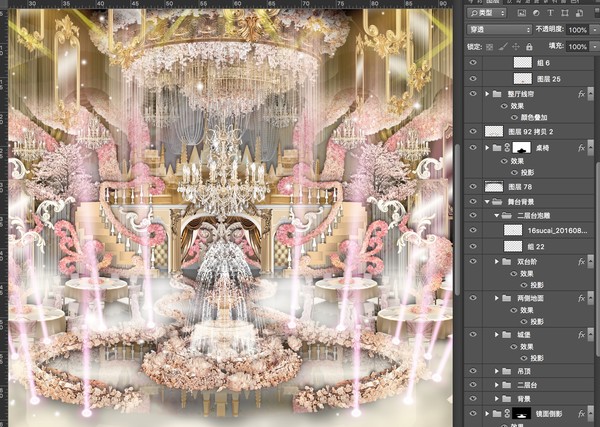Click the fill 100% value field

tap(578, 47)
